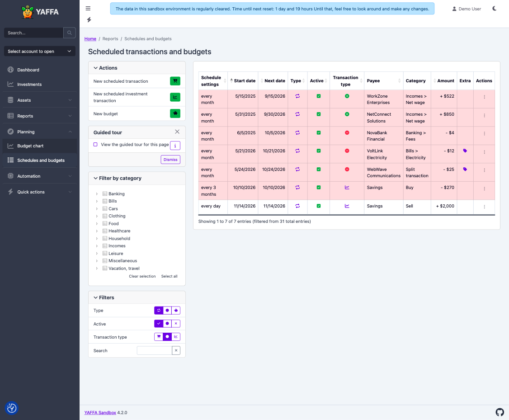Open actions menu for Savings Sell row
This screenshot has height=420, width=509.
point(484,207)
